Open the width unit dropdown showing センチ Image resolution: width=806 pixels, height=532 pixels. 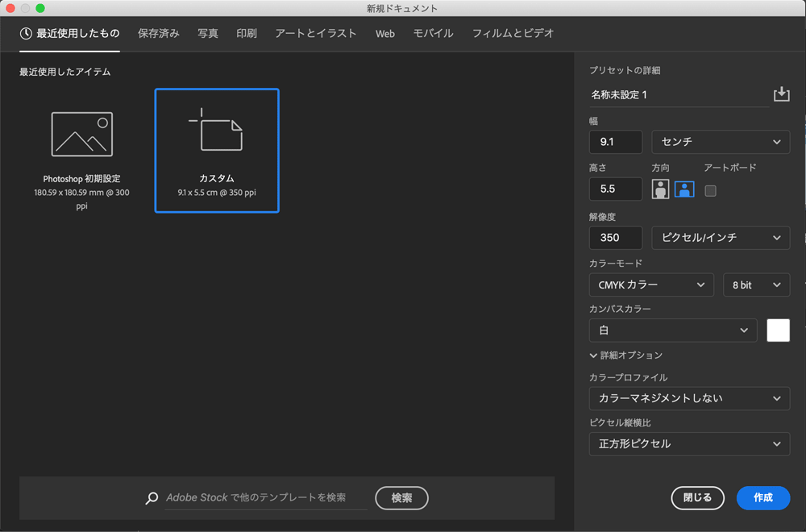[720, 142]
